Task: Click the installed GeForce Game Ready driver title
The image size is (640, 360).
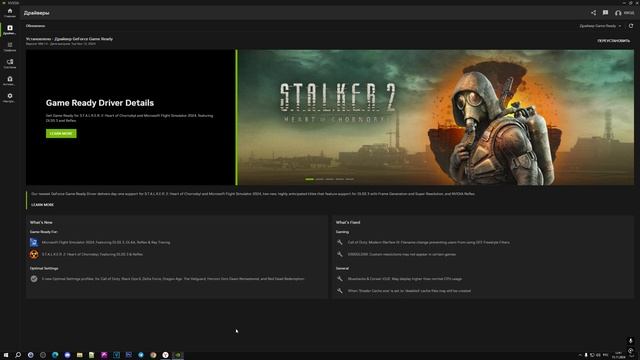Action: (x=69, y=39)
